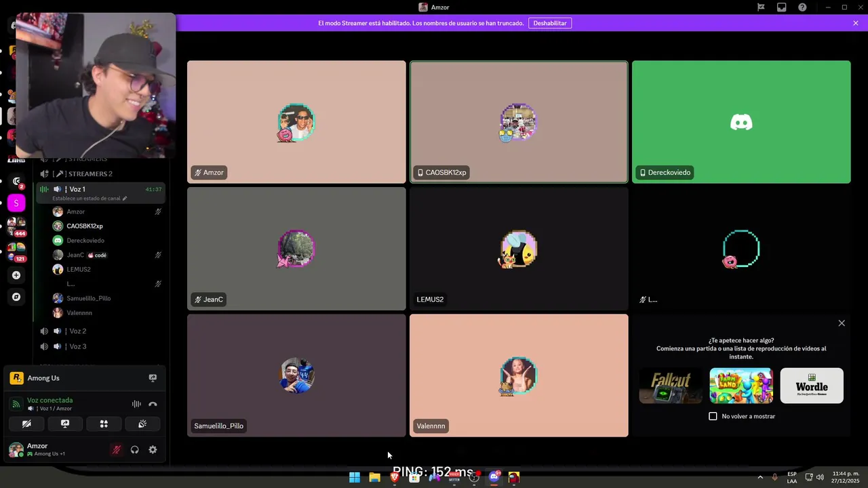Viewport: 868px width, 488px height.
Task: Launch the Wordle activity
Action: pyautogui.click(x=812, y=386)
